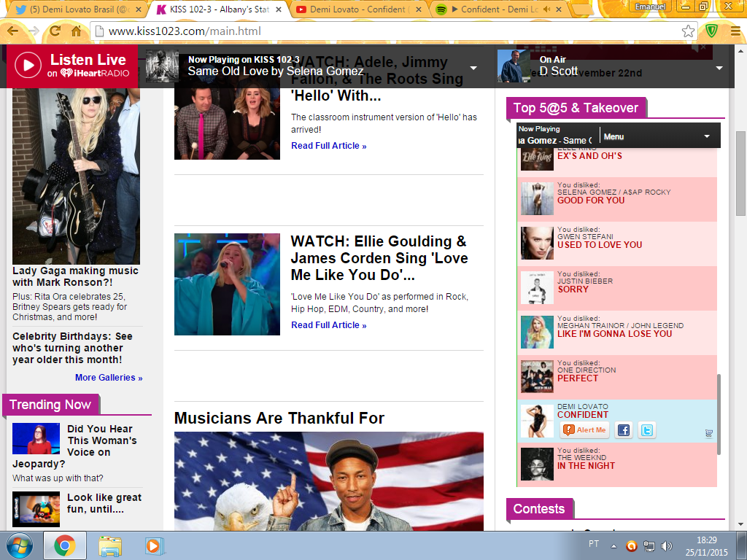Open the Windows Start button
The height and width of the screenshot is (560, 747).
click(x=20, y=545)
